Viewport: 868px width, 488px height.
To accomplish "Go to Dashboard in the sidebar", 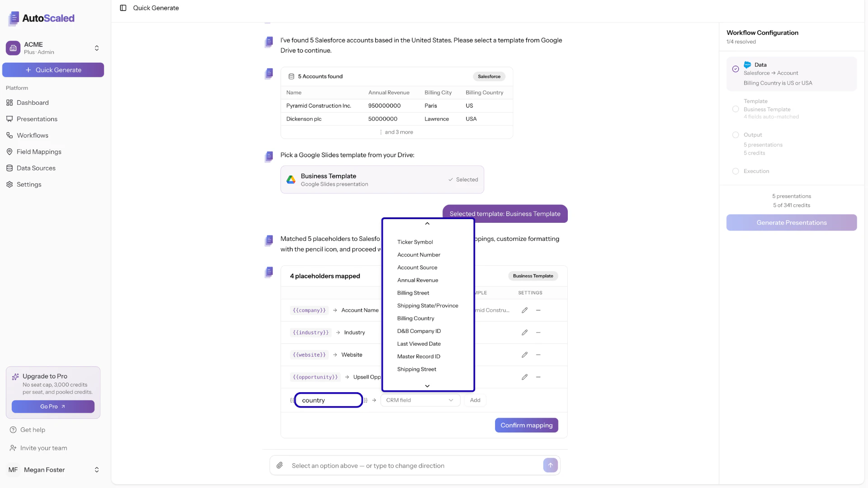I will tap(33, 103).
